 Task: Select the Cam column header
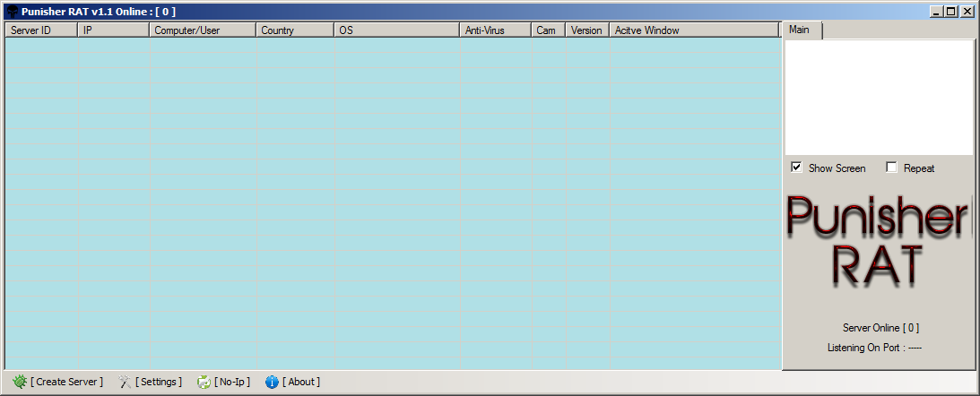pyautogui.click(x=547, y=30)
